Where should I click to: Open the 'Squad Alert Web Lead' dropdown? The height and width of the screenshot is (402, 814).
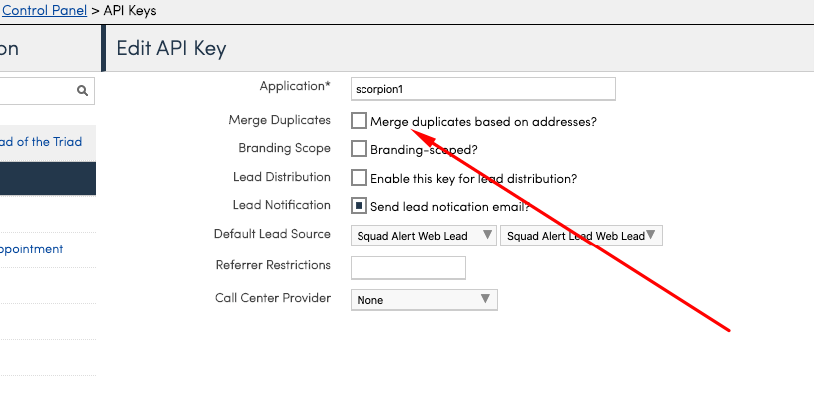[423, 235]
